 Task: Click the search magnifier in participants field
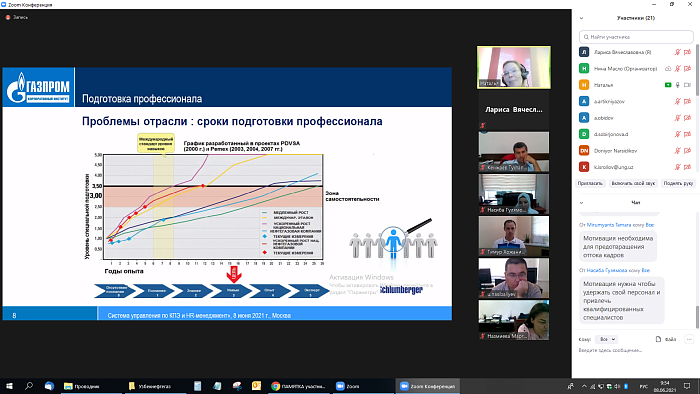[586, 37]
